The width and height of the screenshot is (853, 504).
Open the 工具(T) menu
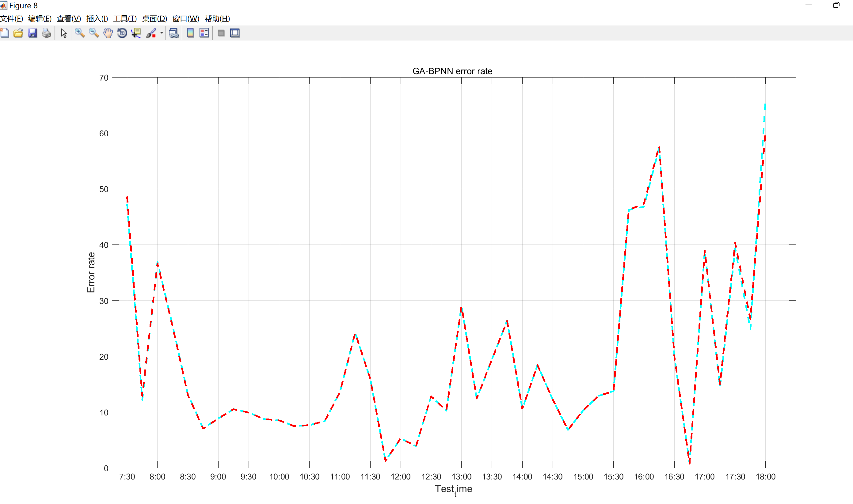coord(125,19)
